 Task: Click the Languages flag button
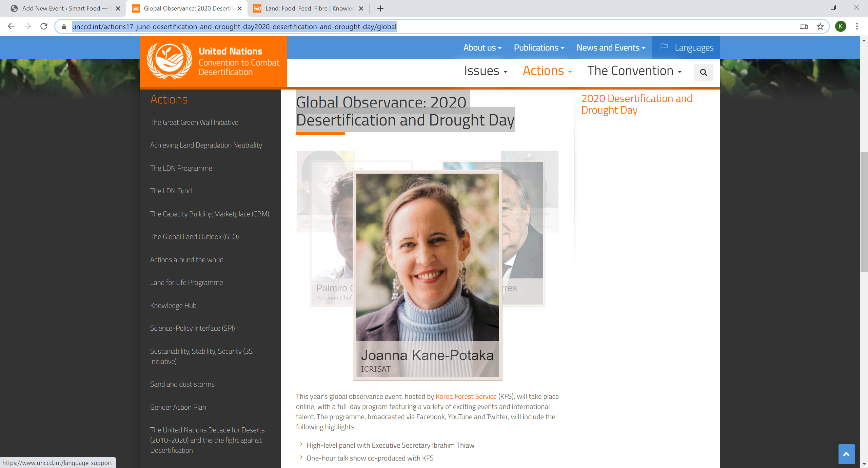tap(686, 48)
